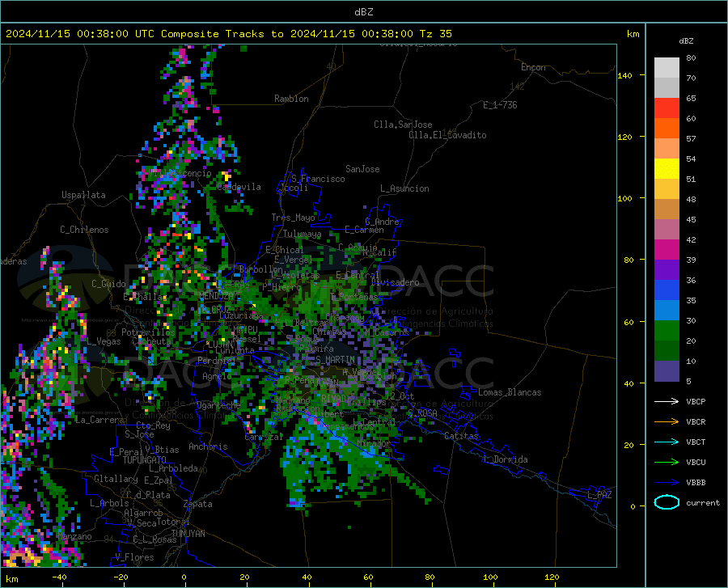Click the 'Catitas' map label
Screen dimensions: 728x588
click(x=461, y=436)
